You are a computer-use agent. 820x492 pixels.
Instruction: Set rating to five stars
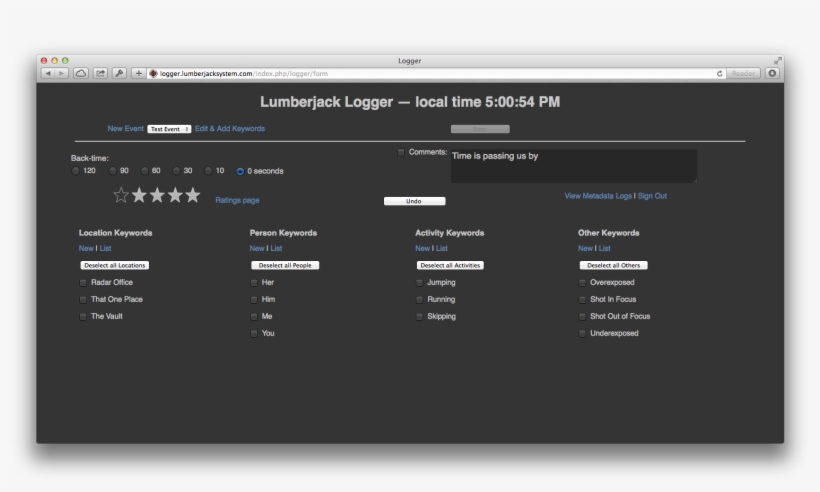192,195
